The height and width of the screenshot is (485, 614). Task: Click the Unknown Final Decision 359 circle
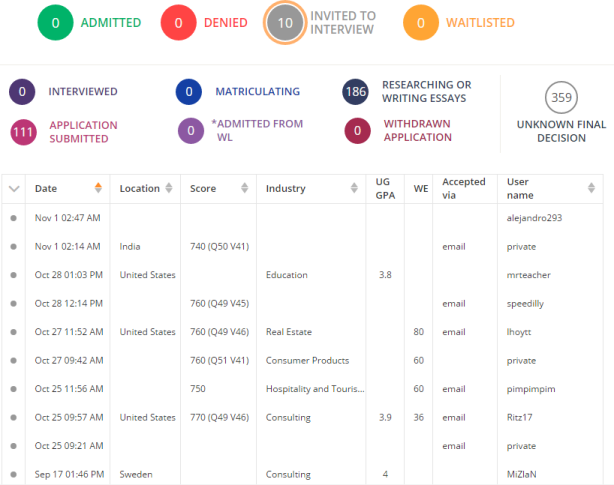click(x=561, y=98)
